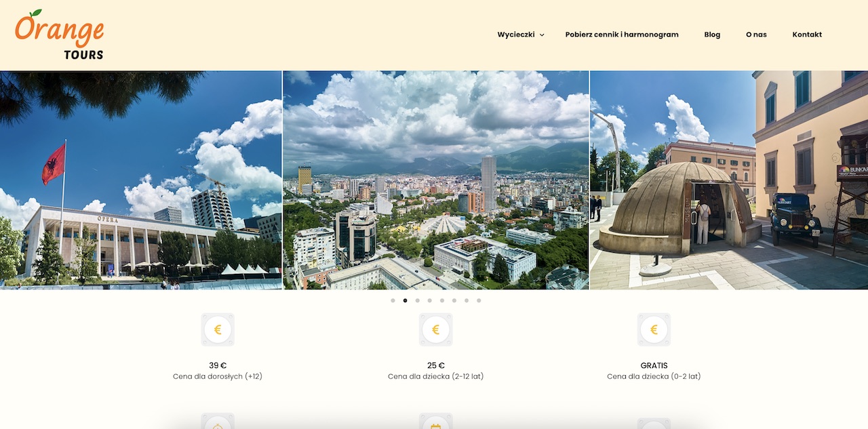The width and height of the screenshot is (868, 429).
Task: Expand the Wycieczki dropdown arrow
Action: pos(542,35)
